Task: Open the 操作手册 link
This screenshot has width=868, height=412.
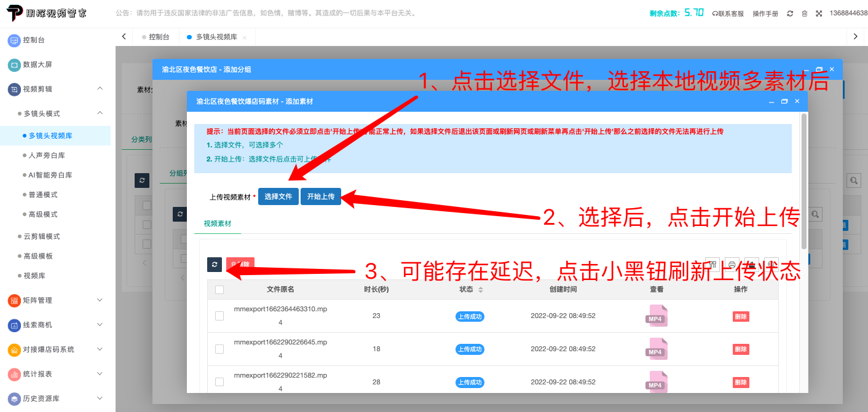Action: click(x=765, y=14)
